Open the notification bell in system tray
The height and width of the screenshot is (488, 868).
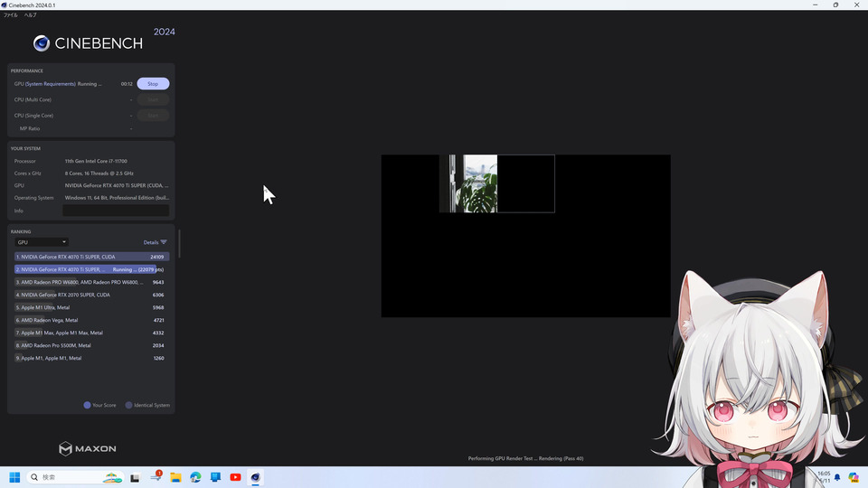(x=837, y=477)
